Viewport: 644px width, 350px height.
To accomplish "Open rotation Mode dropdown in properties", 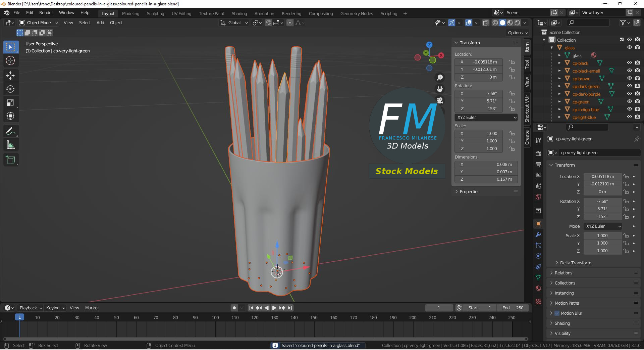I will (603, 226).
